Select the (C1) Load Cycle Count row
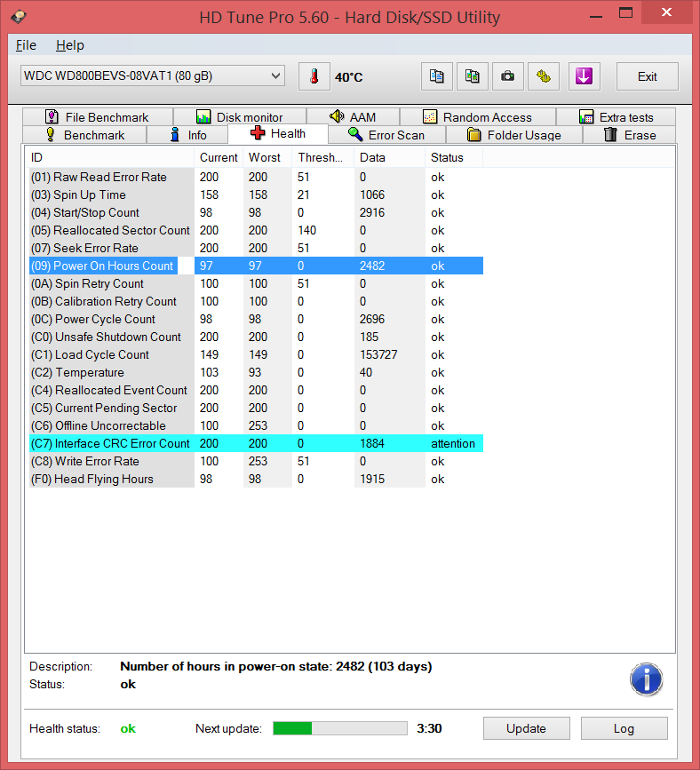700x770 pixels. coord(256,354)
